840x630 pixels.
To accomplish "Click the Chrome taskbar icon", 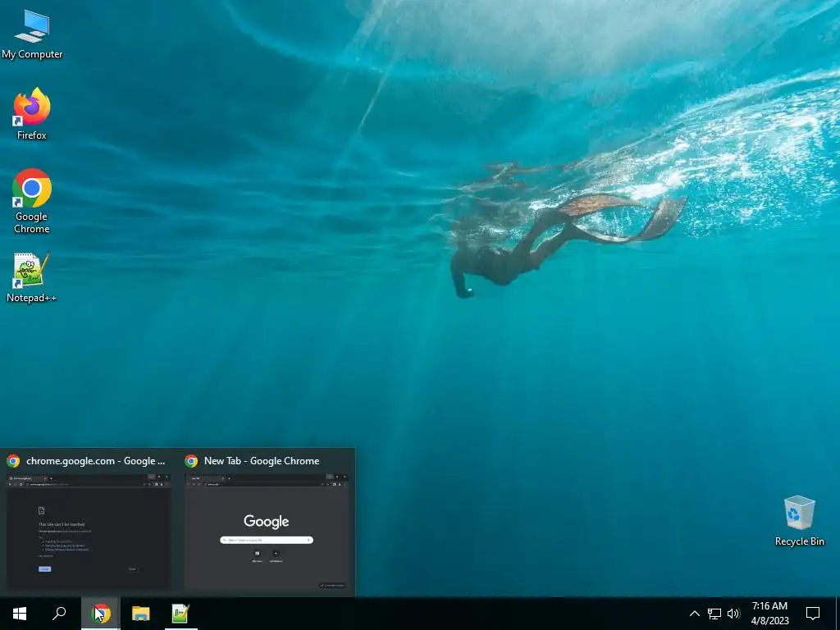I will [x=101, y=614].
